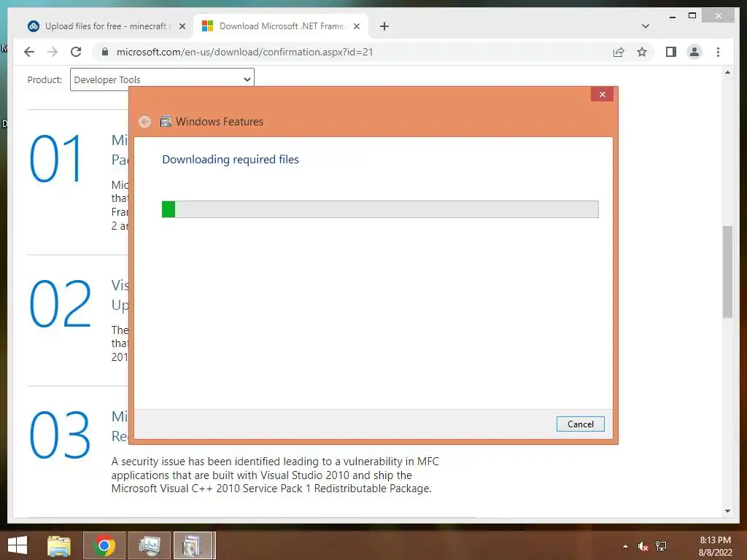Share this page via the share icon
Image resolution: width=747 pixels, height=560 pixels.
tap(619, 52)
